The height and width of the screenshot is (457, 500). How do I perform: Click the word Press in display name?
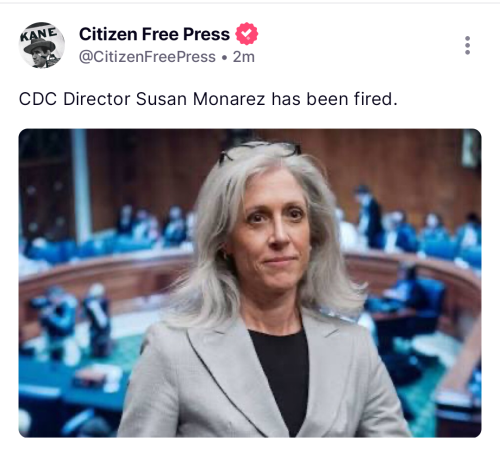[207, 34]
